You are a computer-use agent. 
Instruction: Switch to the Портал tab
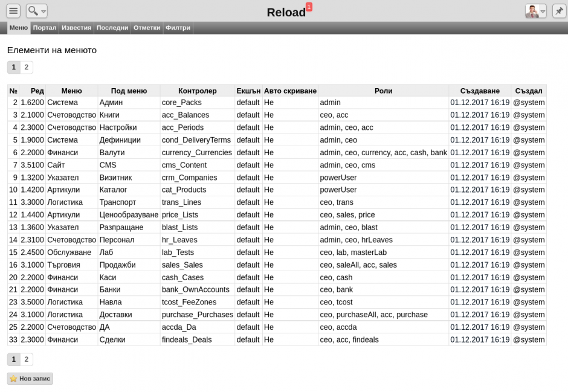click(x=45, y=28)
